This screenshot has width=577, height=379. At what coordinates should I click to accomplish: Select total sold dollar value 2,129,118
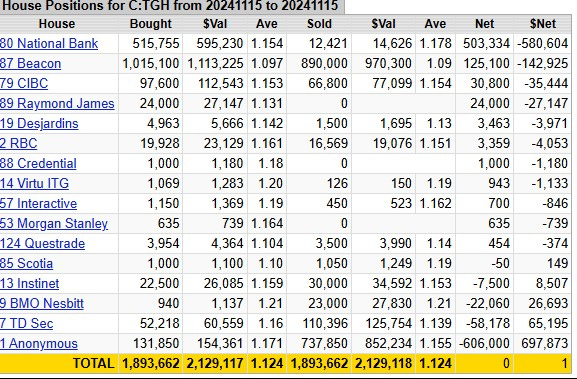[383, 364]
